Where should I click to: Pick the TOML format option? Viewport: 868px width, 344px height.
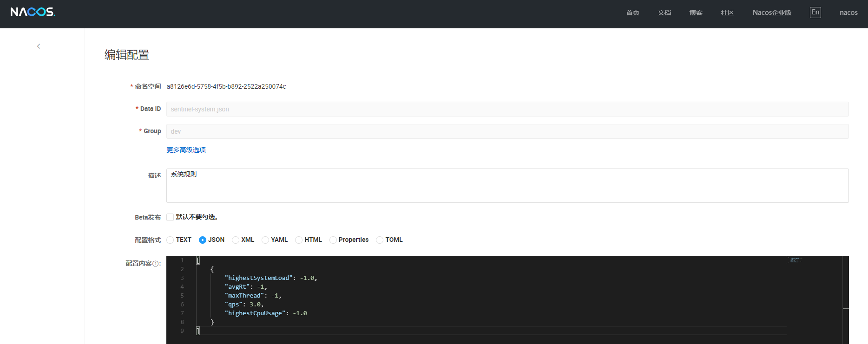pos(380,240)
